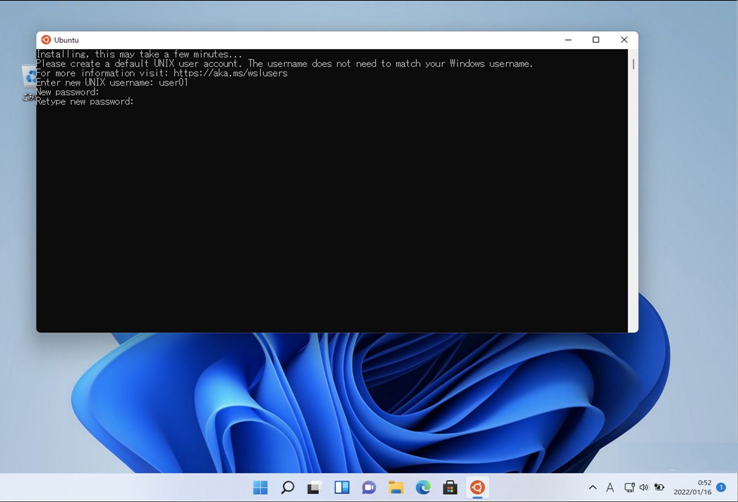Screen dimensions: 738x502
Task: Launch Microsoft Edge browser
Action: [x=423, y=487]
